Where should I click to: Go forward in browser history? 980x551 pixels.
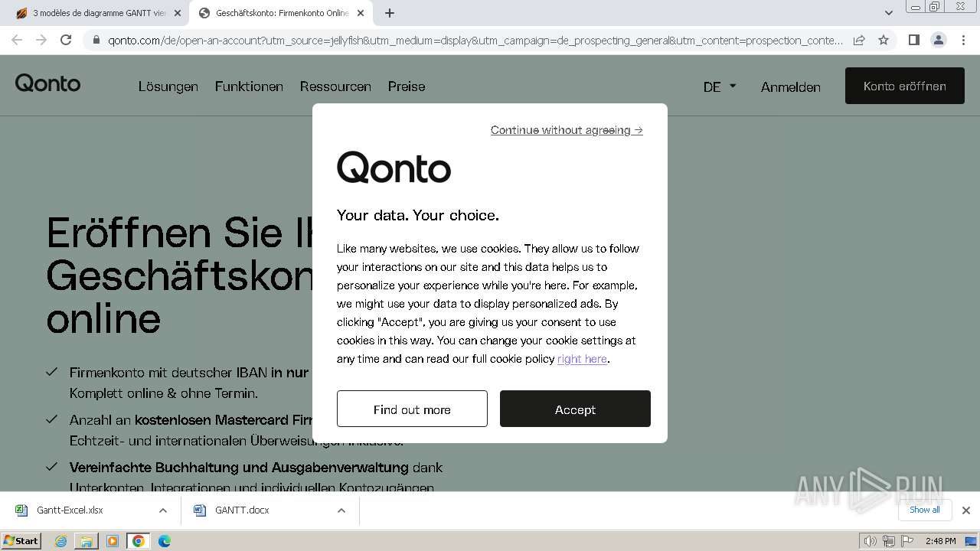pyautogui.click(x=41, y=40)
